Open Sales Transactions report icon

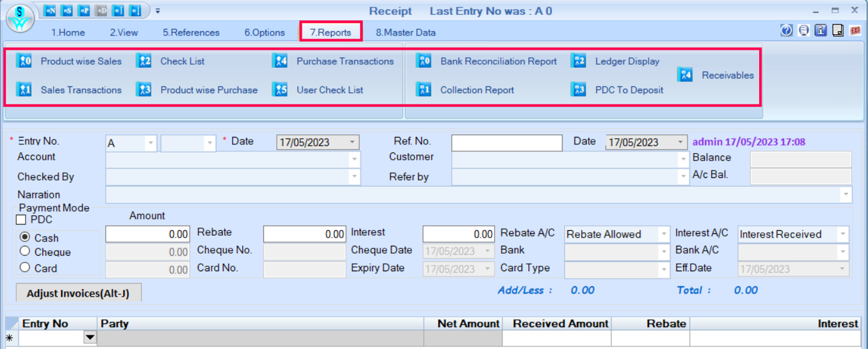24,90
